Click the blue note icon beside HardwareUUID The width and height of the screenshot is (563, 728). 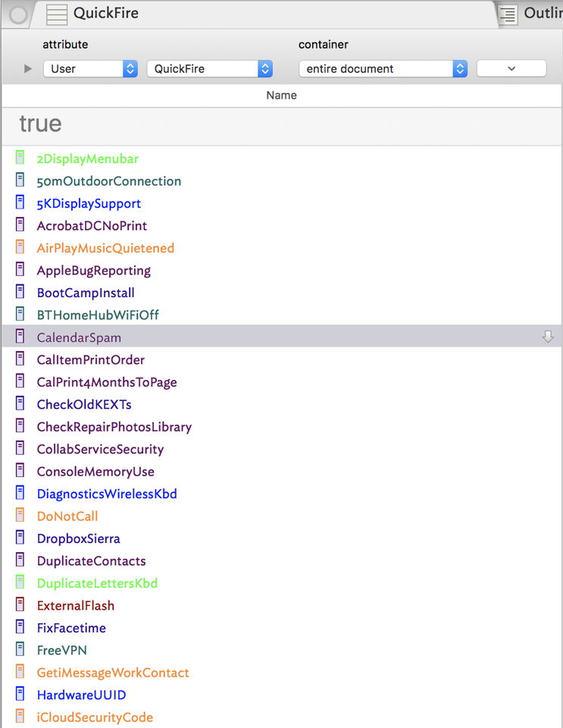pyautogui.click(x=20, y=695)
